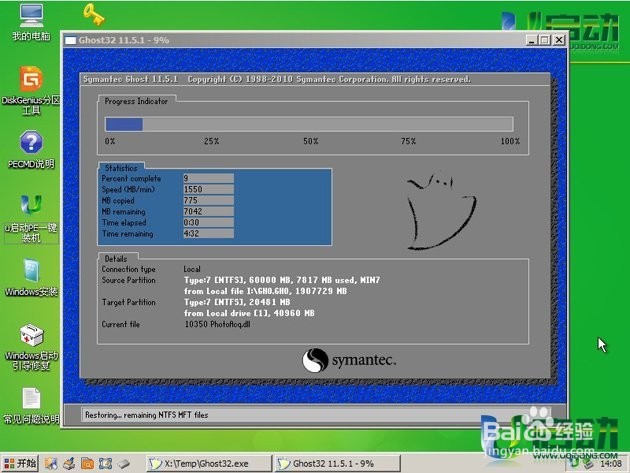Click the 'from Local file I:\GHO.GHO' line
The height and width of the screenshot is (473, 630).
[x=265, y=291]
